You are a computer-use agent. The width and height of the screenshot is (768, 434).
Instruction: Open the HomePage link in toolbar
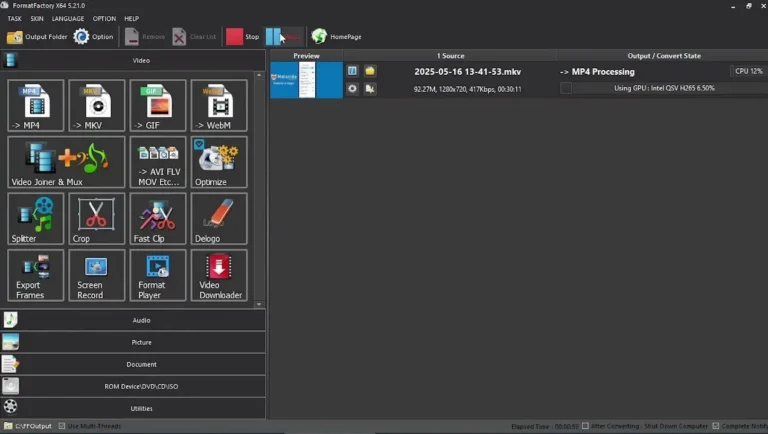pos(336,37)
